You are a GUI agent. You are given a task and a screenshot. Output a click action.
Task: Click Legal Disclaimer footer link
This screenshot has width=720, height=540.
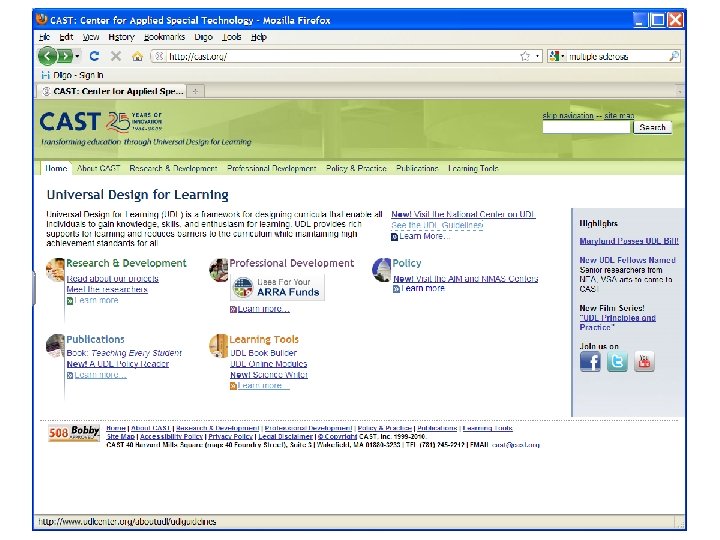285,436
